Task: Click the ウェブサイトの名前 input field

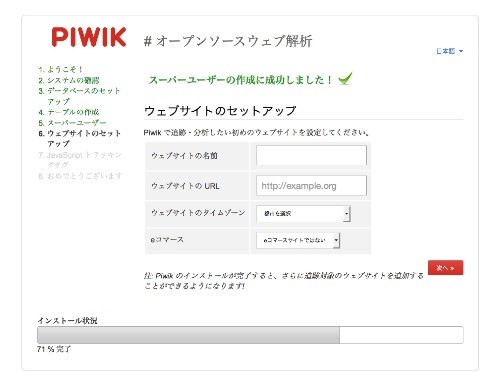Action: pos(311,155)
